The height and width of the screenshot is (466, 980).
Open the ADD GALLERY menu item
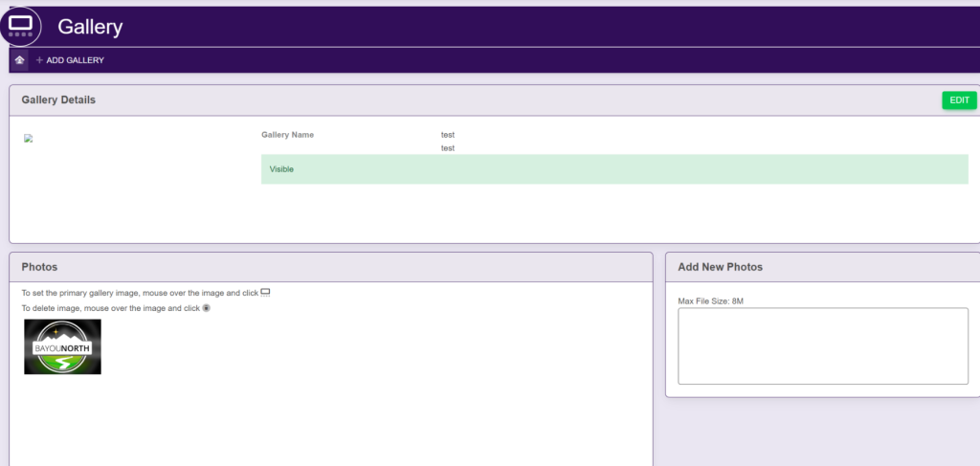pos(75,60)
